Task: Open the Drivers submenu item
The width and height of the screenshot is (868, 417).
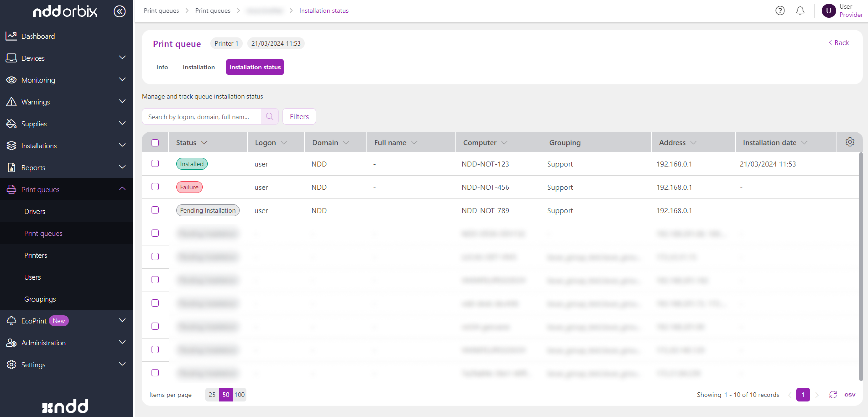Action: point(35,211)
